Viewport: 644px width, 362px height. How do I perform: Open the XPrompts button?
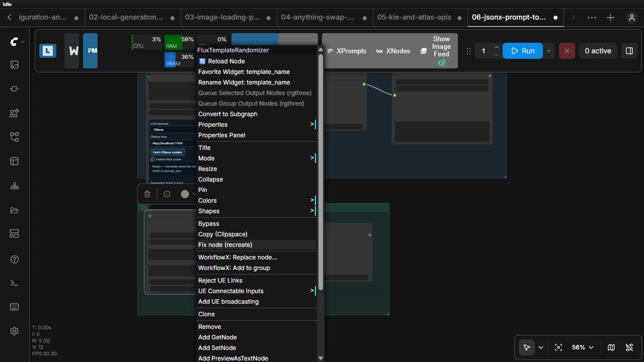click(347, 51)
